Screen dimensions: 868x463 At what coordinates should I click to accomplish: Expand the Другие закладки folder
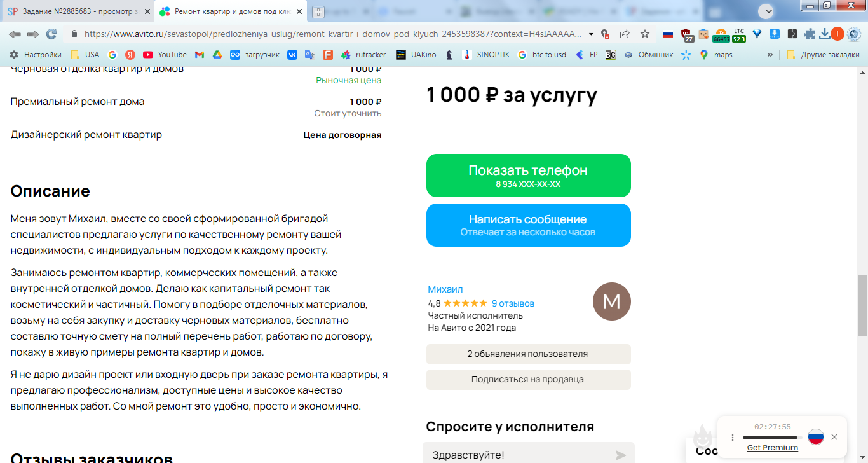823,55
